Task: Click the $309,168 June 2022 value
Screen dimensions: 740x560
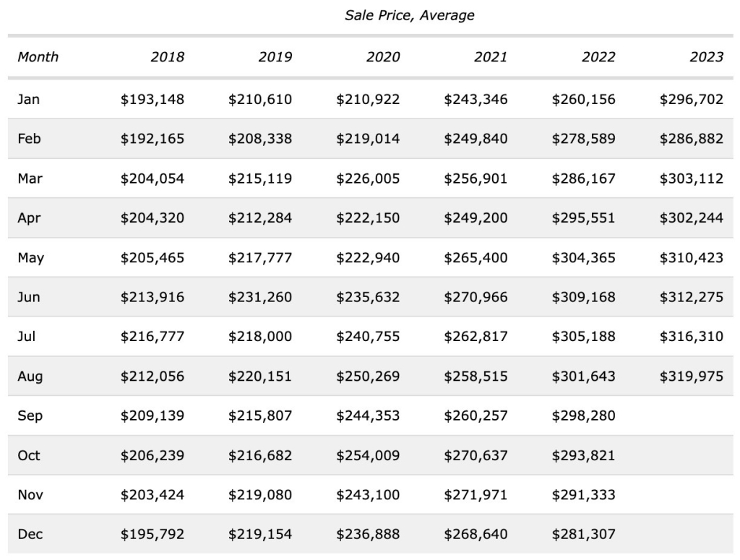Action: 584,297
